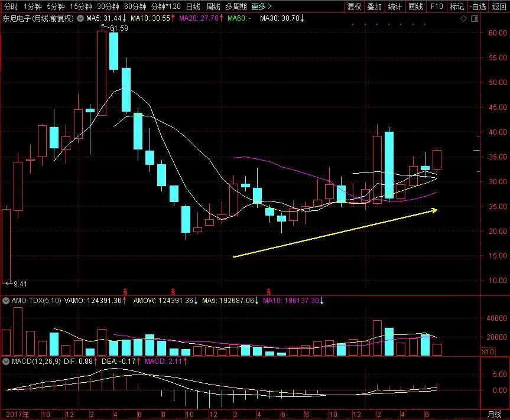Select the 1分钟 period tab
Screen dimensions: 510x420
32,6
